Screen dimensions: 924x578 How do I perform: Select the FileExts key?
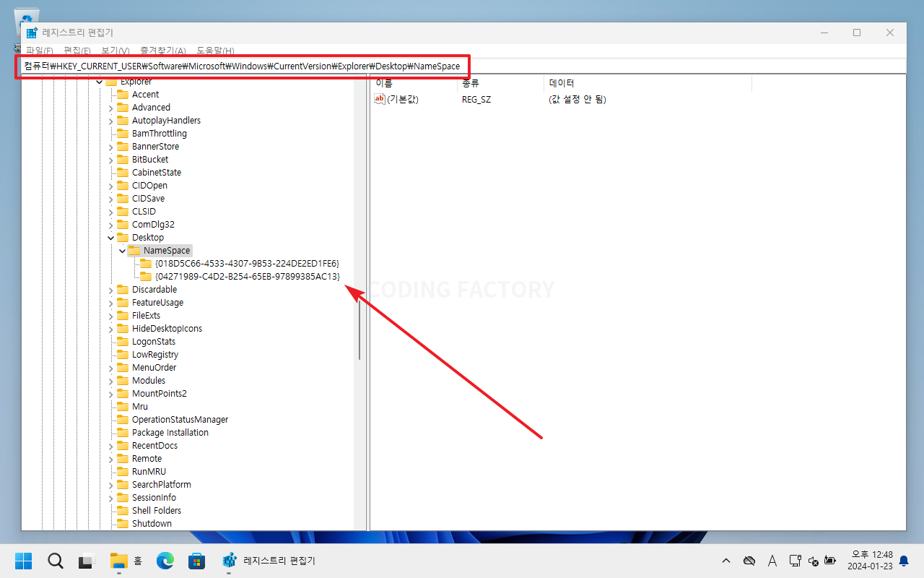146,316
